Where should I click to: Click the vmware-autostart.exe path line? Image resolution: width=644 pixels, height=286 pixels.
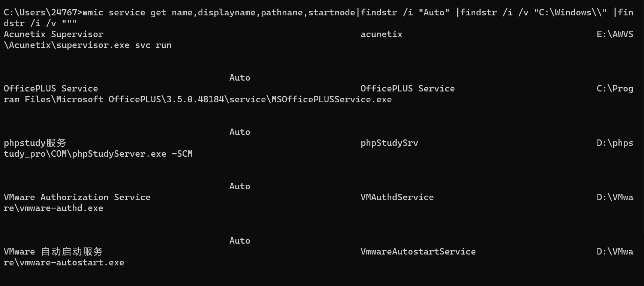[64, 262]
